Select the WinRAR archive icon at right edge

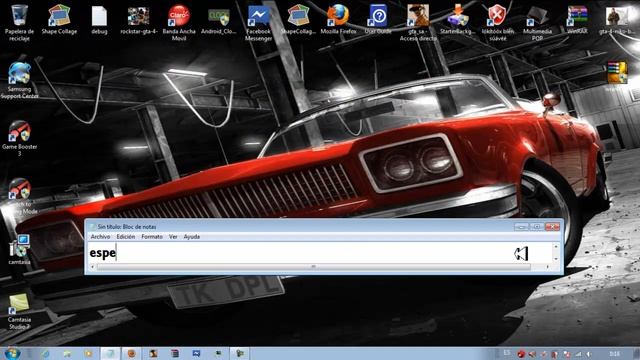[x=617, y=73]
